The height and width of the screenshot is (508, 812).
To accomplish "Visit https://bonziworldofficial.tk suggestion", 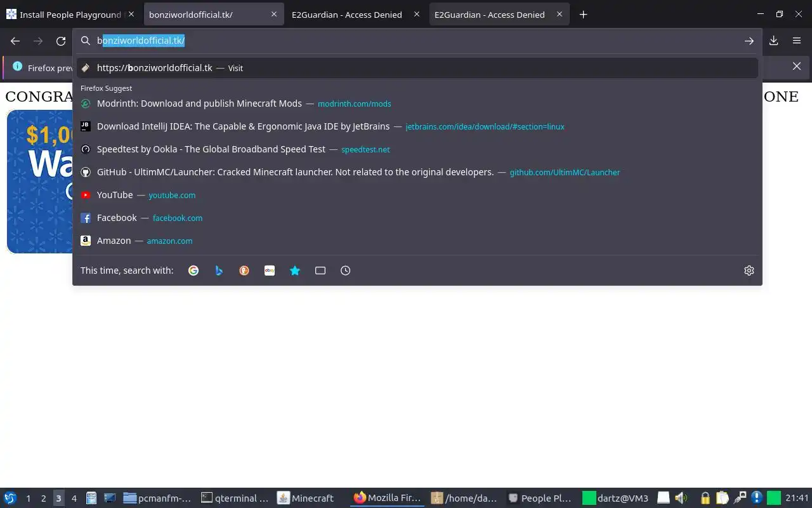I will (x=417, y=68).
